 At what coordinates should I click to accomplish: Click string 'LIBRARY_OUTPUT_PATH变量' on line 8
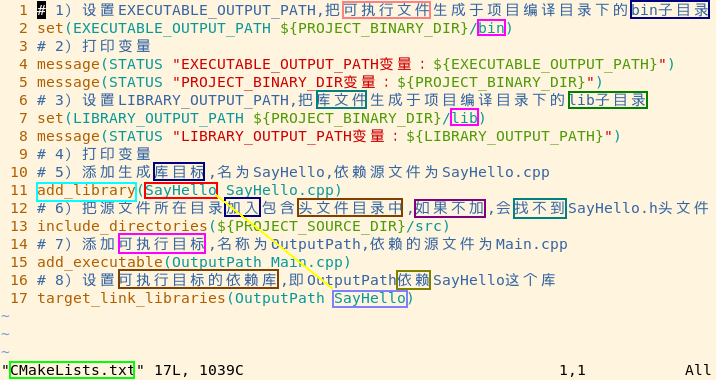(x=283, y=136)
